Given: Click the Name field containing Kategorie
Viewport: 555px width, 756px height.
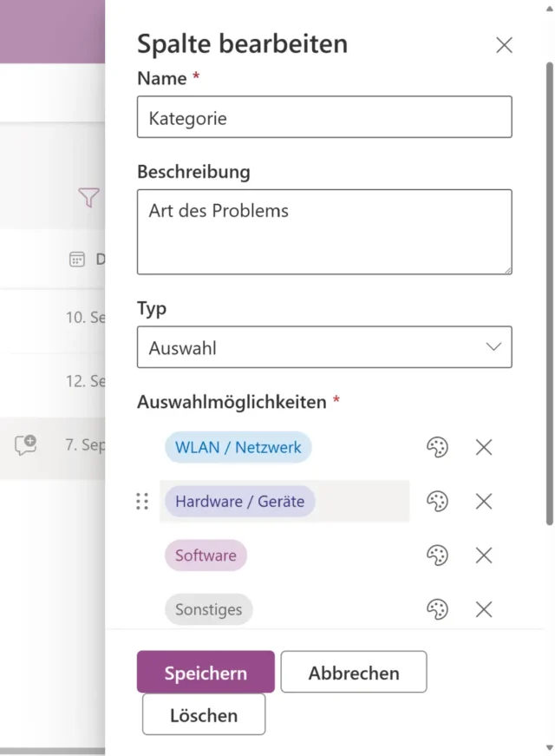Looking at the screenshot, I should click(x=324, y=117).
